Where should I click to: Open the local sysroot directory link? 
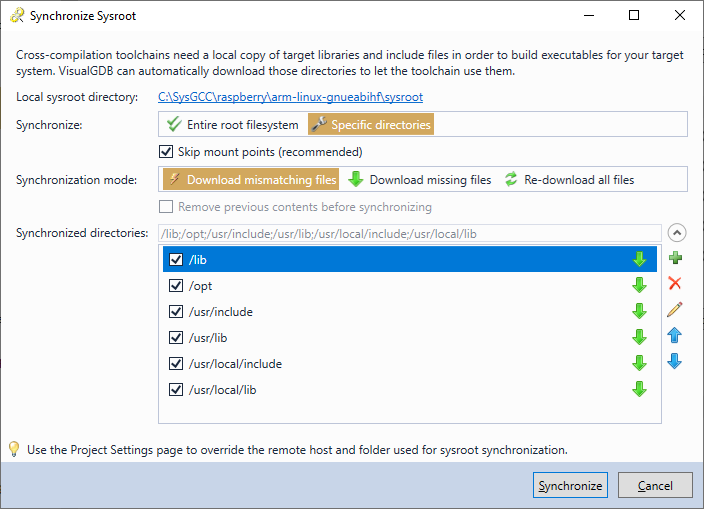290,97
